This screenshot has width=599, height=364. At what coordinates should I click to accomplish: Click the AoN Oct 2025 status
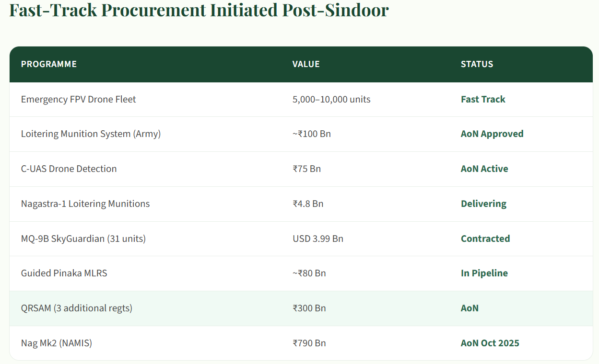[490, 343]
